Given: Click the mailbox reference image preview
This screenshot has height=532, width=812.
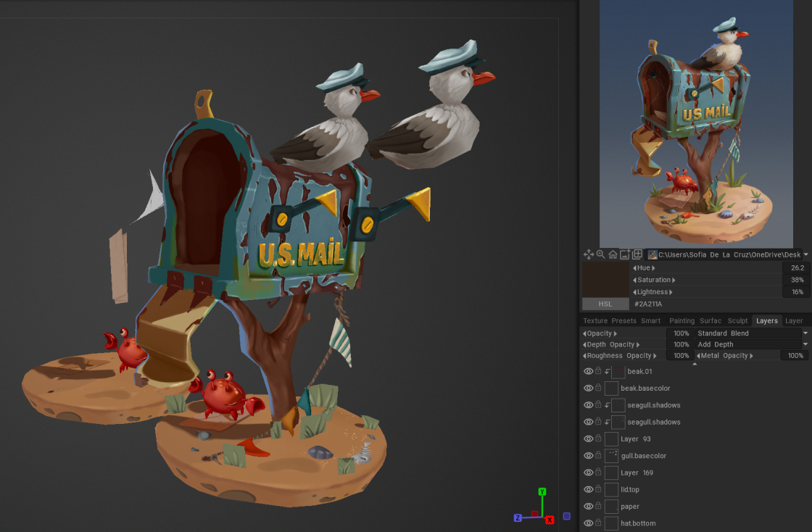Looking at the screenshot, I should [696, 123].
